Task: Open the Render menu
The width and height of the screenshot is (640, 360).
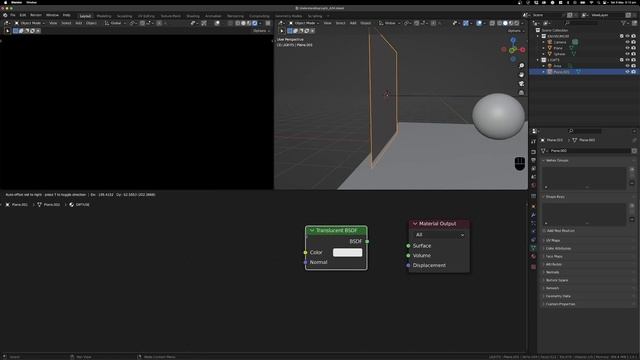Action: tap(36, 15)
